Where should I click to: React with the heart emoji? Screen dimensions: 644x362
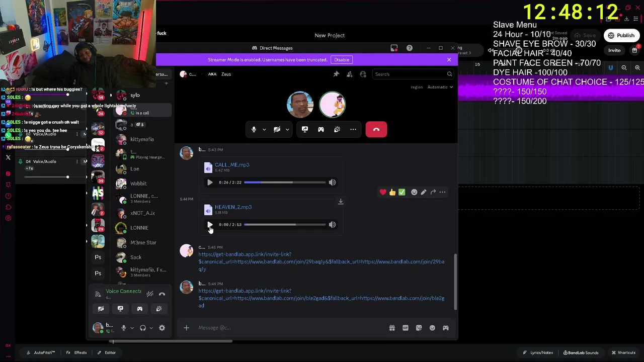click(383, 192)
